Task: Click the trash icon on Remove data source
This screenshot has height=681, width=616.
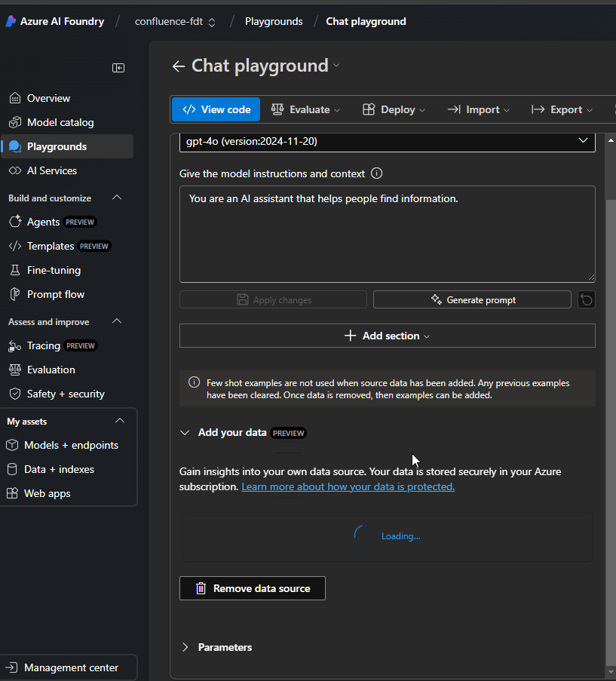Action: (201, 588)
